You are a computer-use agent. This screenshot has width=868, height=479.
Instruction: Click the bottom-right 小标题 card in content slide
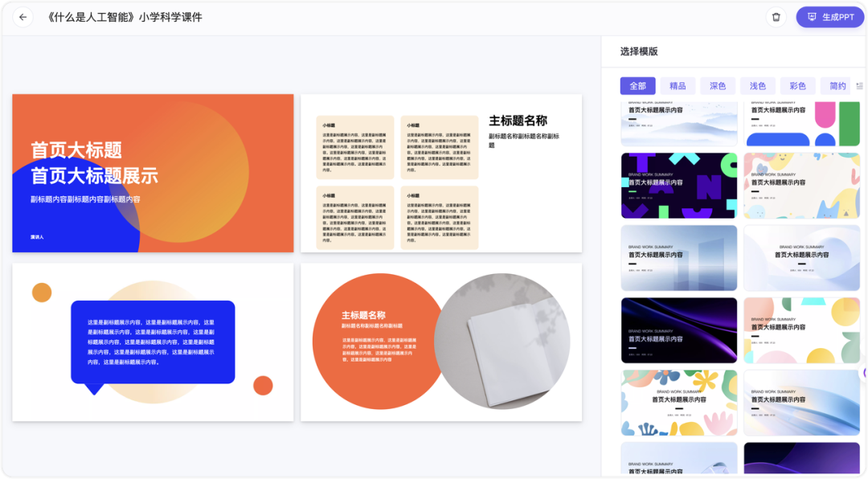coord(440,218)
